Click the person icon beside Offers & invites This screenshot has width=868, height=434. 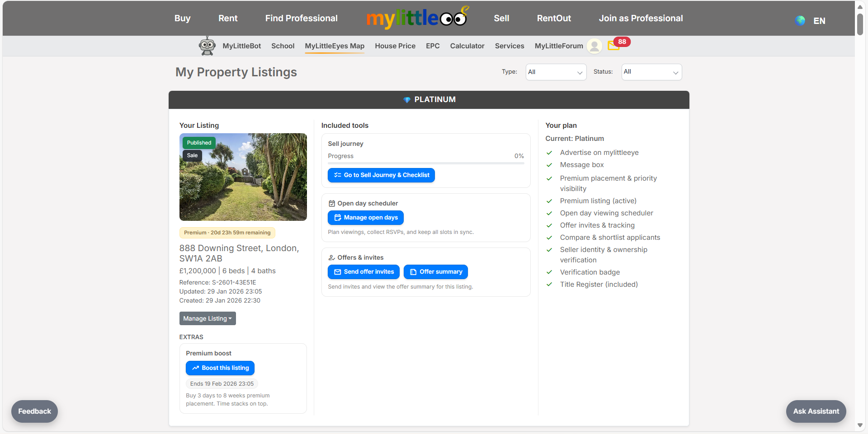pyautogui.click(x=330, y=257)
